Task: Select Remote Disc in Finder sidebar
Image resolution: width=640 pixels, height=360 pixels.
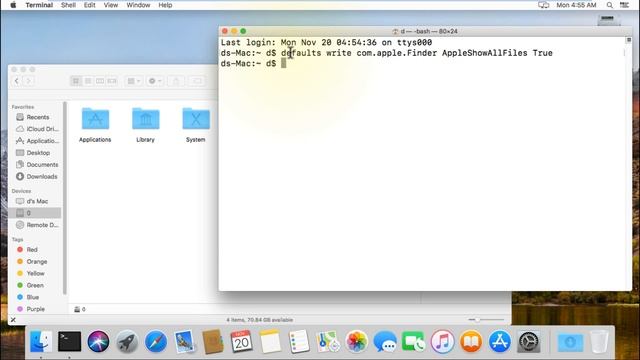Action: [x=36, y=225]
